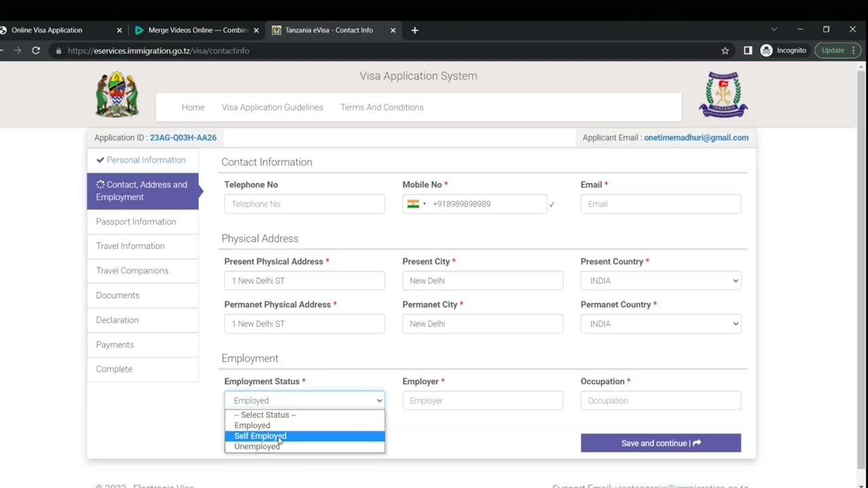The image size is (868, 488).
Task: Click the browser reload icon
Action: (x=36, y=50)
